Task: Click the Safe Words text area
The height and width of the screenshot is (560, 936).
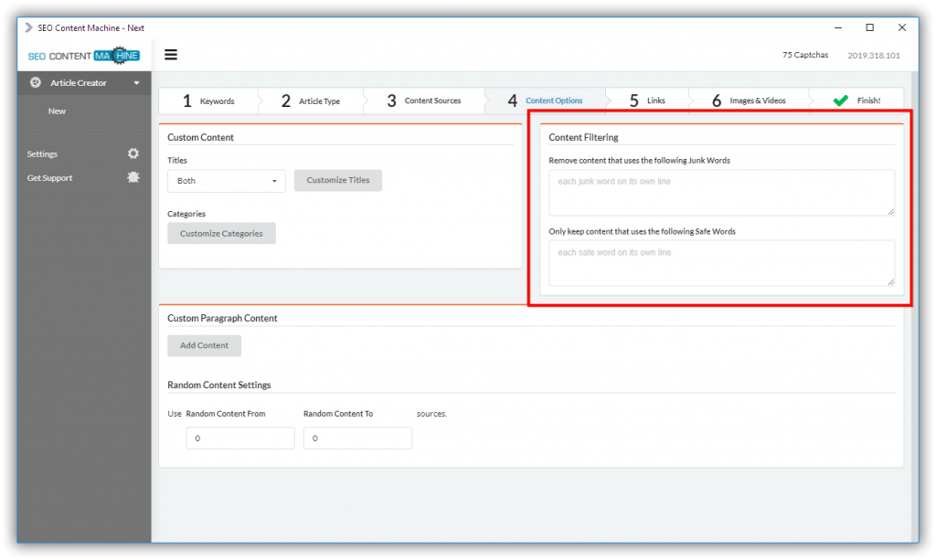Action: click(721, 263)
